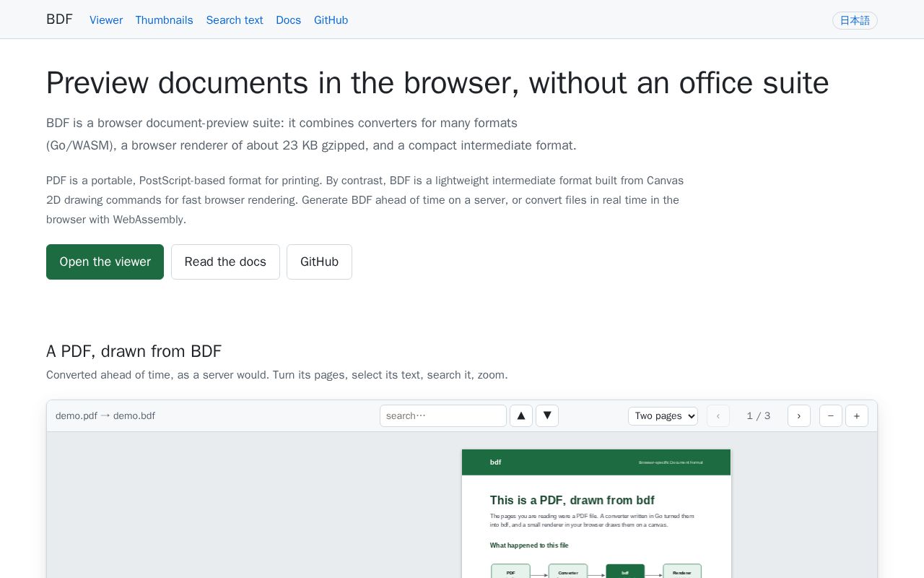Zoom out with the minus button
This screenshot has width=924, height=578.
pyautogui.click(x=831, y=415)
